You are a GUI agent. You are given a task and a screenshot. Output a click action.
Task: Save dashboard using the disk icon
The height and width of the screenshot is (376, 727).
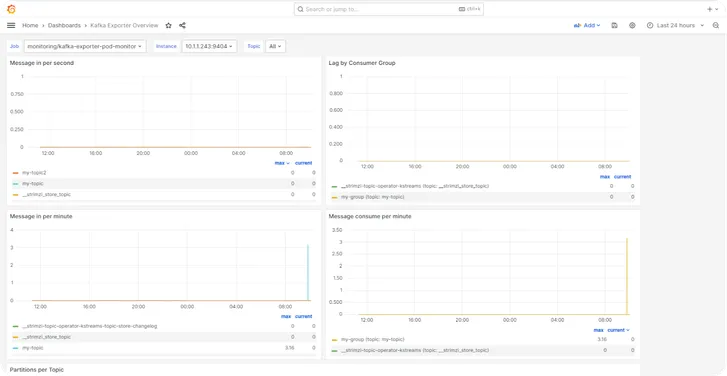[614, 25]
